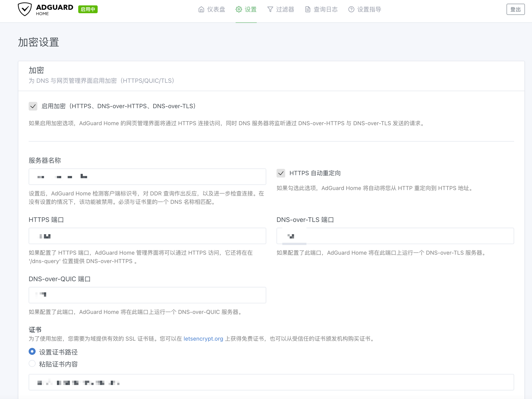
Task: Click the HTTPS 端口 label
Action: [46, 220]
